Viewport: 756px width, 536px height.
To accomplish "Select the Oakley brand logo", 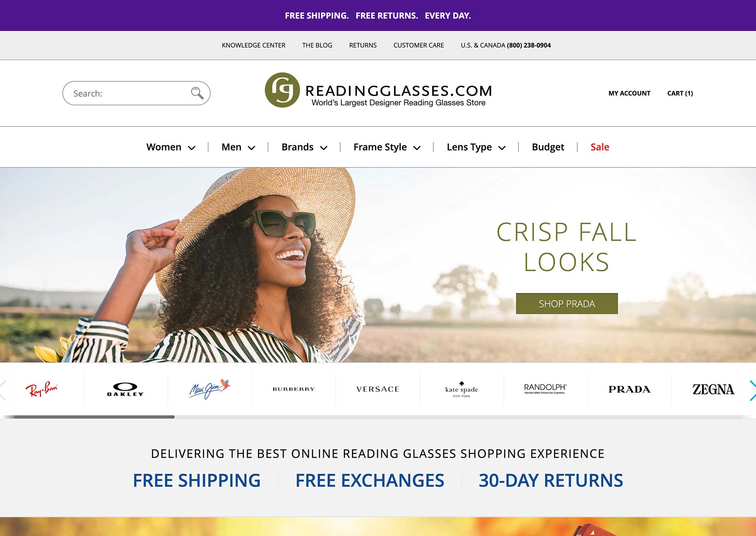I will (x=126, y=389).
